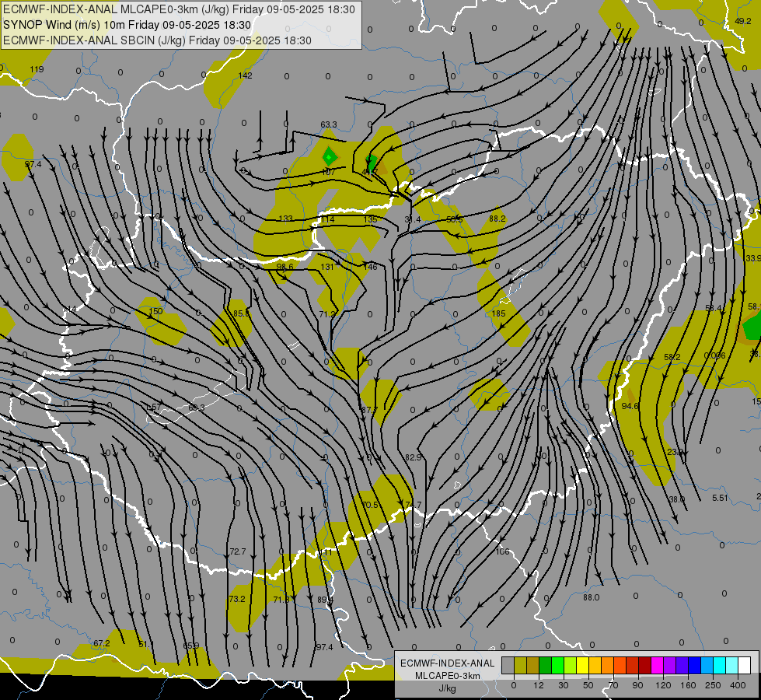Image resolution: width=761 pixels, height=700 pixels.
Task: Click the map value 38.0
Action: coord(676,499)
